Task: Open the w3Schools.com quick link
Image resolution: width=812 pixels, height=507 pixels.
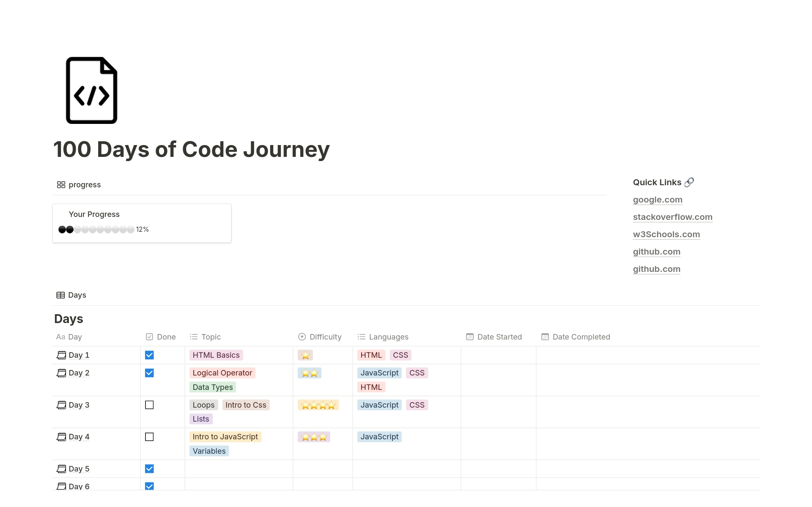Action: pos(666,234)
